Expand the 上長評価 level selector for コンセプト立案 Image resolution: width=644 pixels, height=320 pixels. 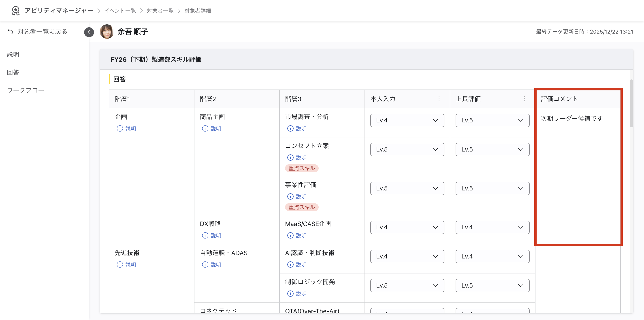492,149
